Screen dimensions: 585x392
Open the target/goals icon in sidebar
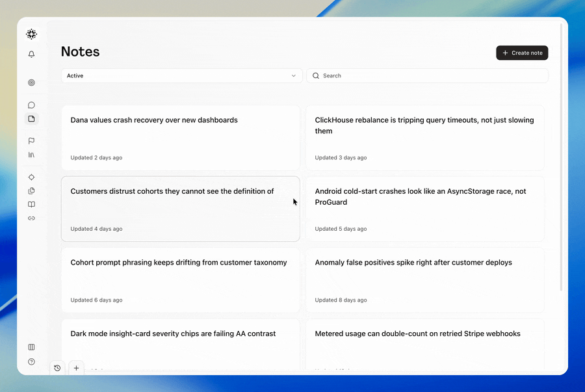pyautogui.click(x=31, y=83)
